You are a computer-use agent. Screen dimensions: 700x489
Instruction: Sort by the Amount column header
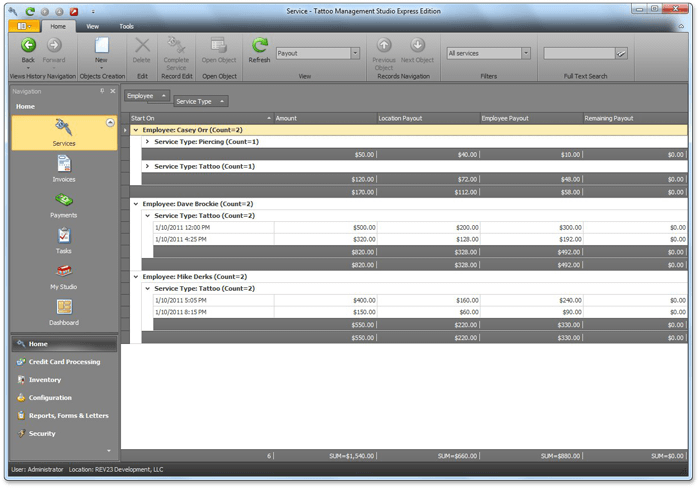[324, 118]
